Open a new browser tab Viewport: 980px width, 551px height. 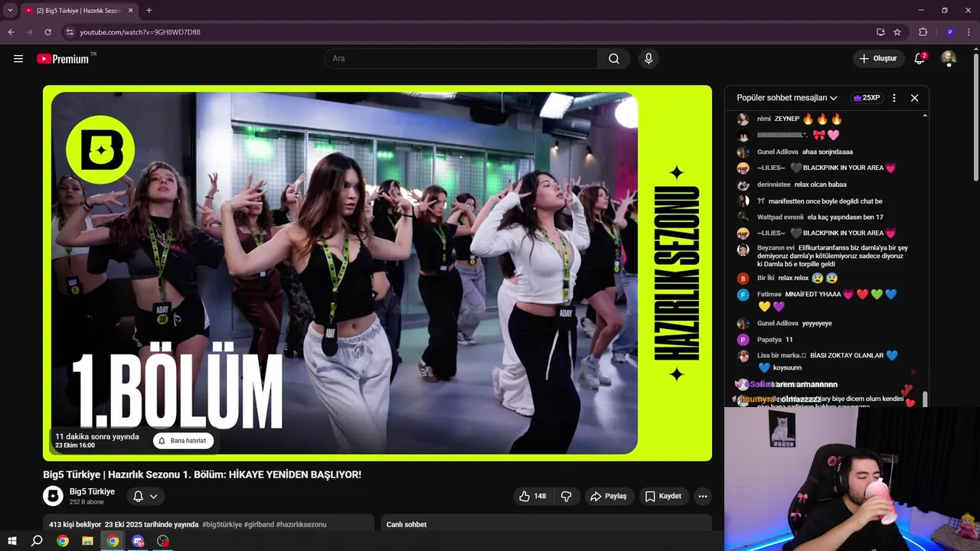click(x=149, y=11)
